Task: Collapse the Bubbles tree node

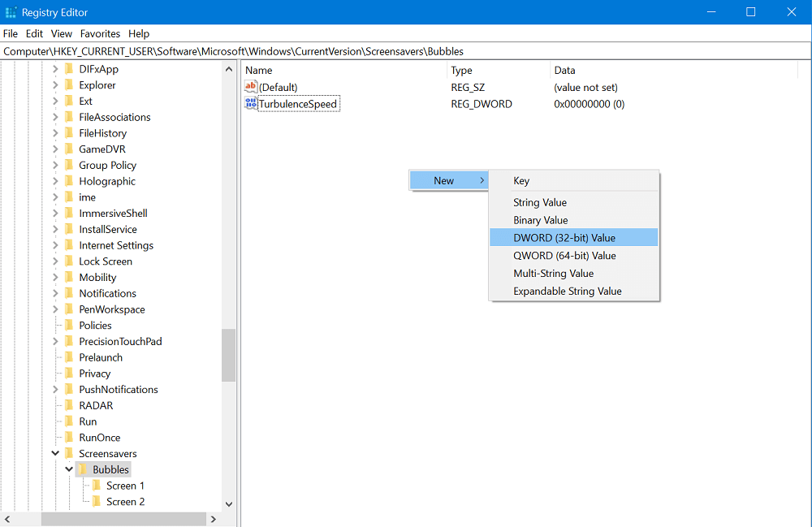Action: tap(69, 469)
